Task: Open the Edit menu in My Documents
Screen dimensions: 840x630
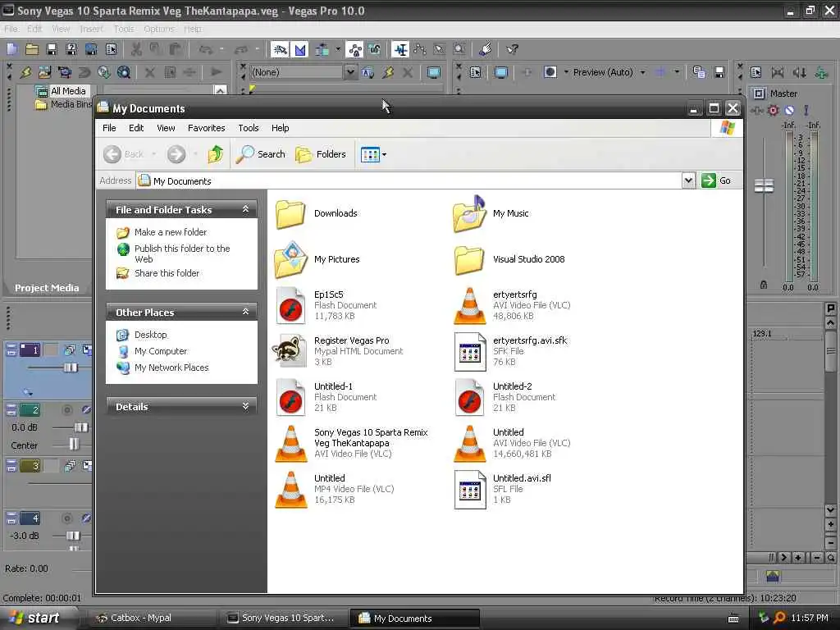Action: [136, 128]
